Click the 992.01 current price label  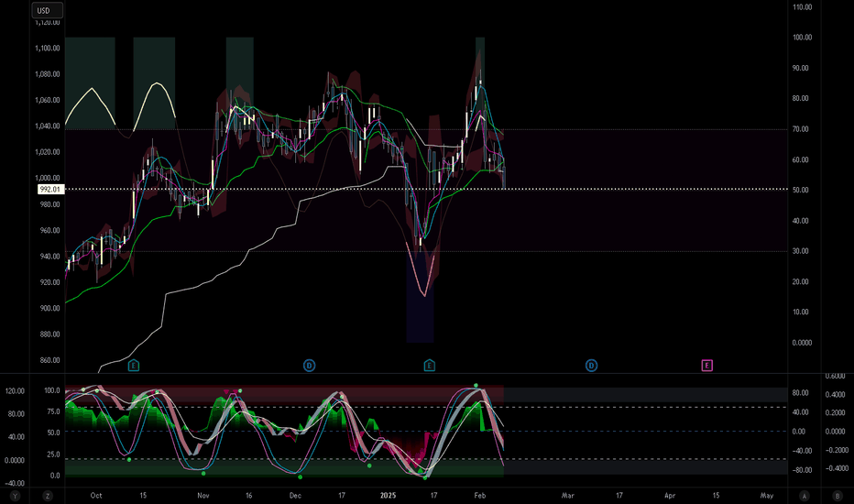pos(50,190)
